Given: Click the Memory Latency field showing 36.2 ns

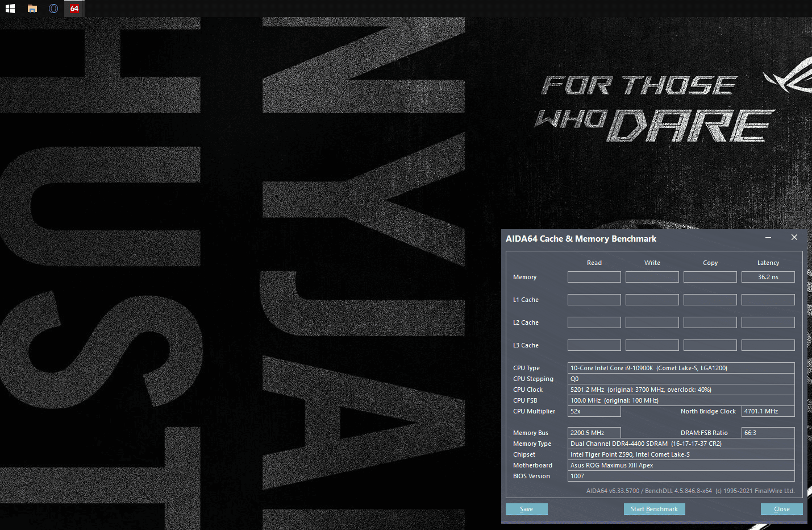Looking at the screenshot, I should click(x=768, y=277).
